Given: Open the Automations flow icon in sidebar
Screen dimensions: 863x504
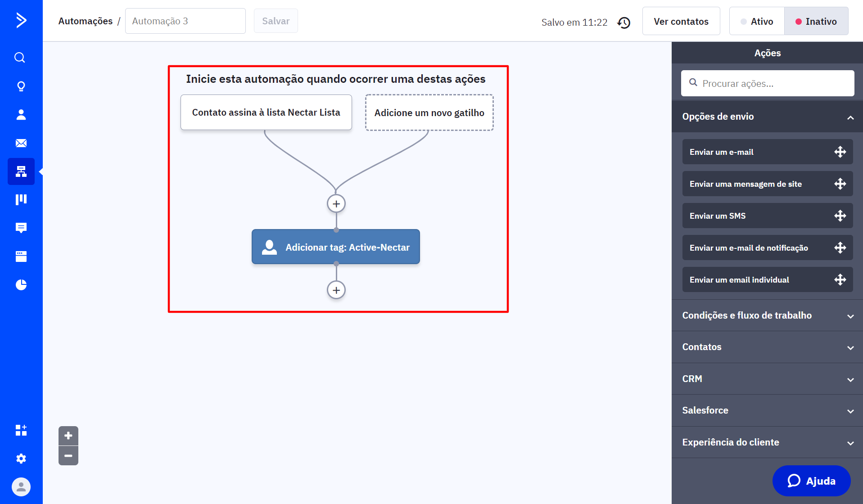Looking at the screenshot, I should pyautogui.click(x=21, y=171).
